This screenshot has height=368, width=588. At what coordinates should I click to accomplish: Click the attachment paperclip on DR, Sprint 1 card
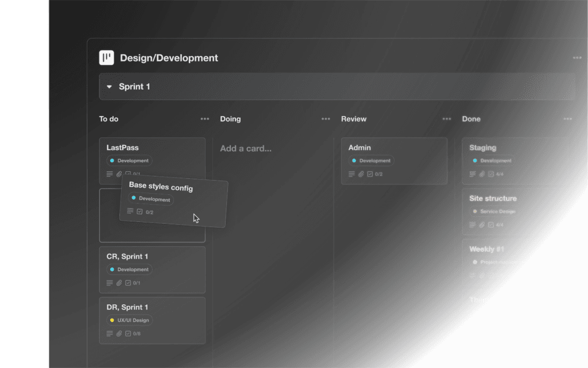pyautogui.click(x=119, y=333)
